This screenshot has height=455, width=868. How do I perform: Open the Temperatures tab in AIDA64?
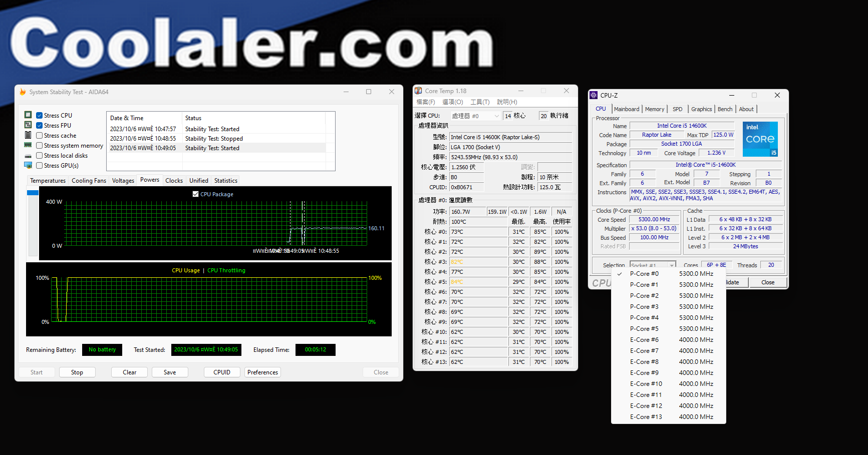click(48, 181)
